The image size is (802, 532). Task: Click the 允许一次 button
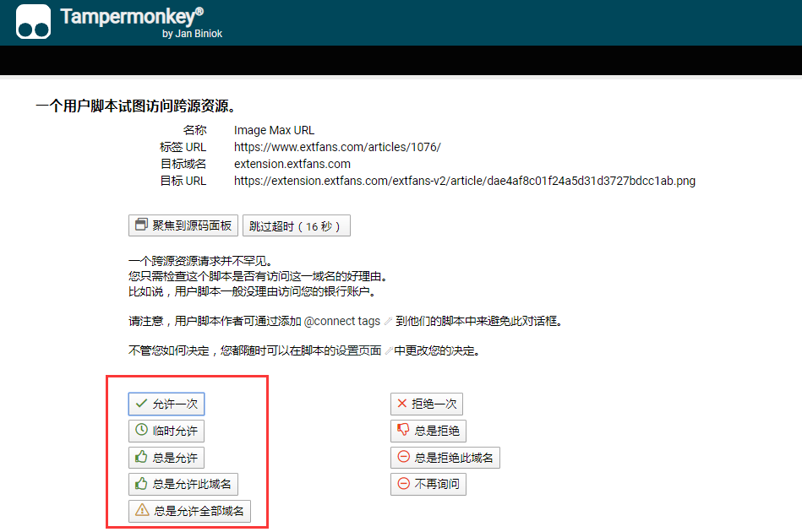[166, 404]
